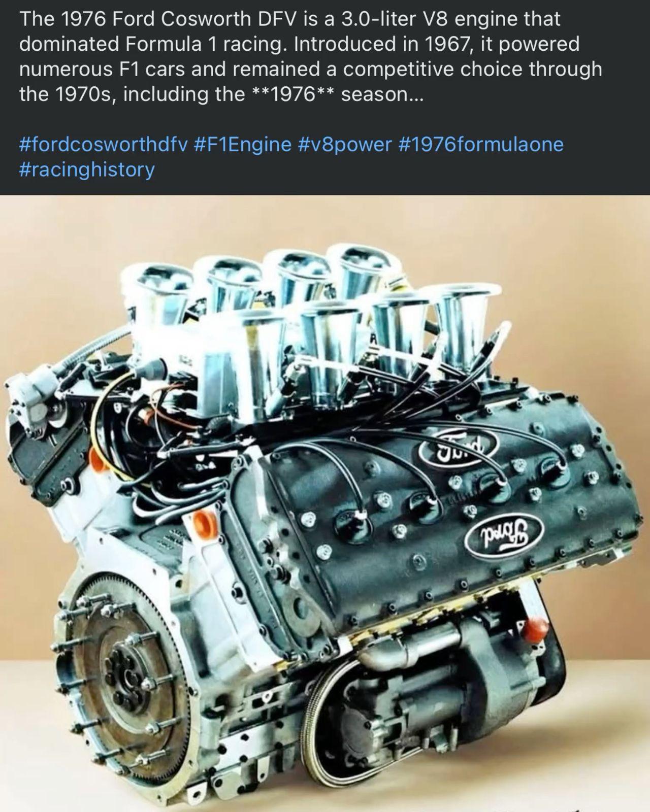Click the "**1976**" text in caption

pyautogui.click(x=293, y=94)
